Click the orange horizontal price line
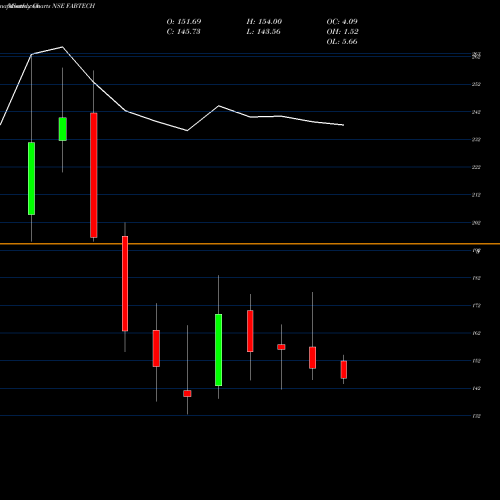The width and height of the screenshot is (500, 500). click(250, 244)
